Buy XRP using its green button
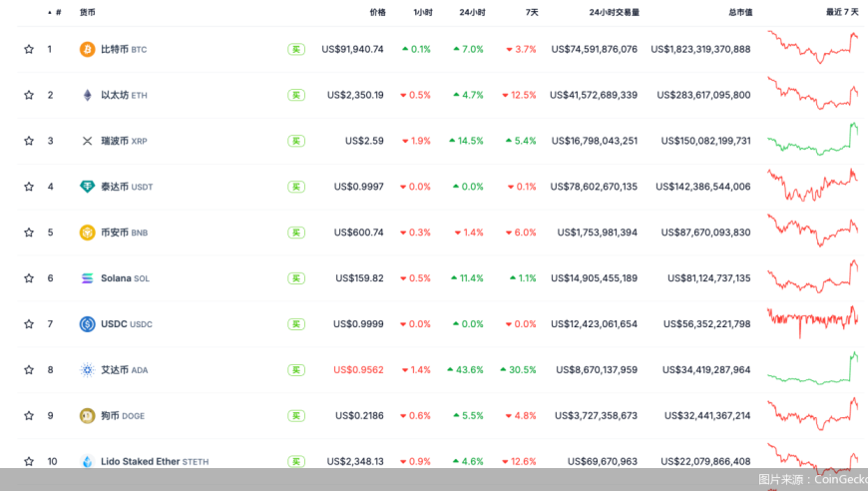Viewport: 868px width, 491px height. (x=296, y=141)
